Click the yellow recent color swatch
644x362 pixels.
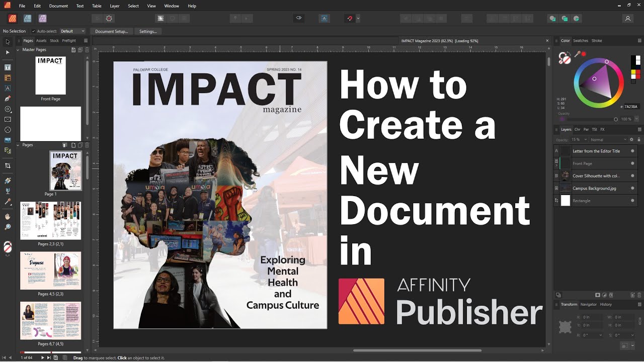[x=633, y=72]
